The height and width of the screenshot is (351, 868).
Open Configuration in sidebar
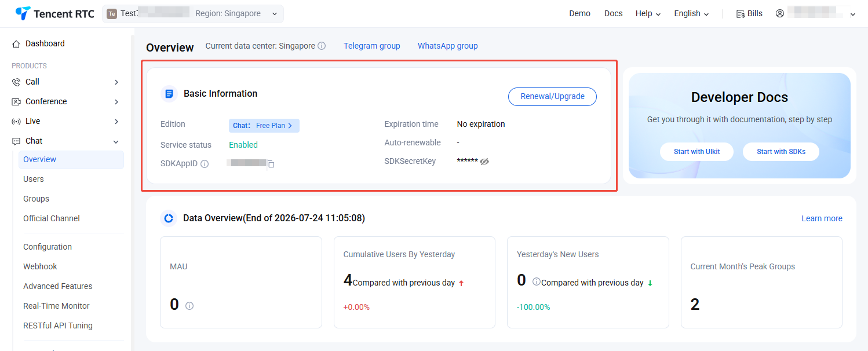[48, 247]
